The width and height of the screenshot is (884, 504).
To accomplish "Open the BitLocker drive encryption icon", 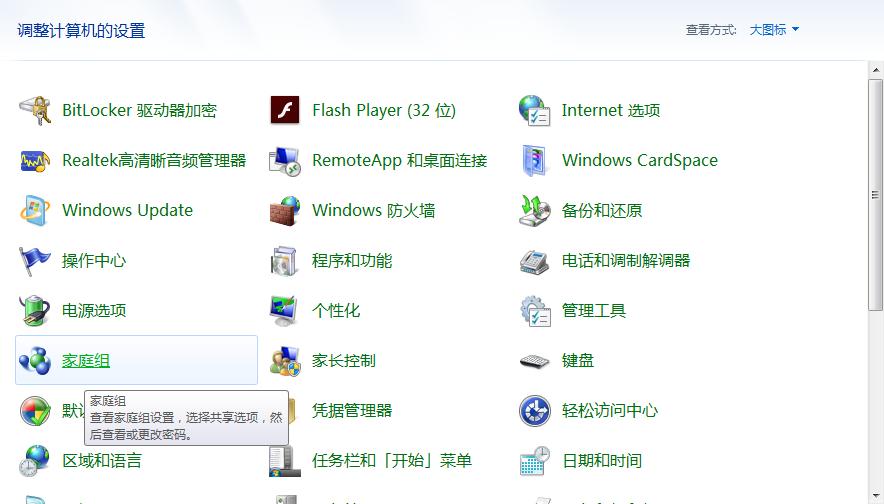I will tap(35, 110).
